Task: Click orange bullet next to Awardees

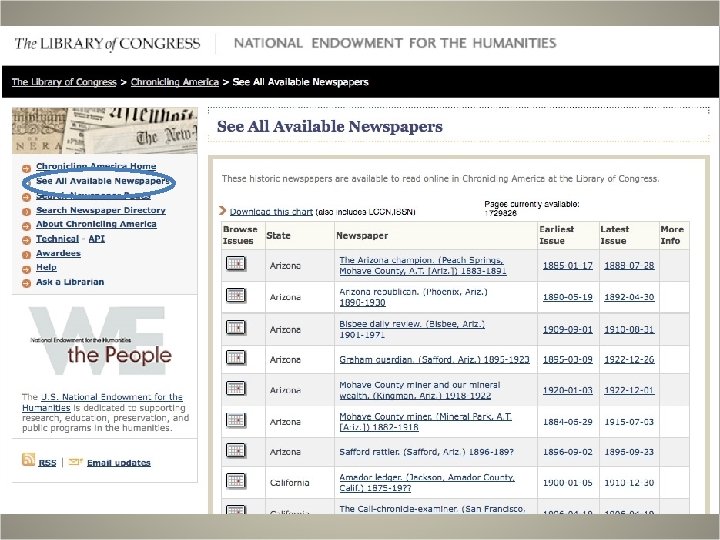Action: coord(27,255)
